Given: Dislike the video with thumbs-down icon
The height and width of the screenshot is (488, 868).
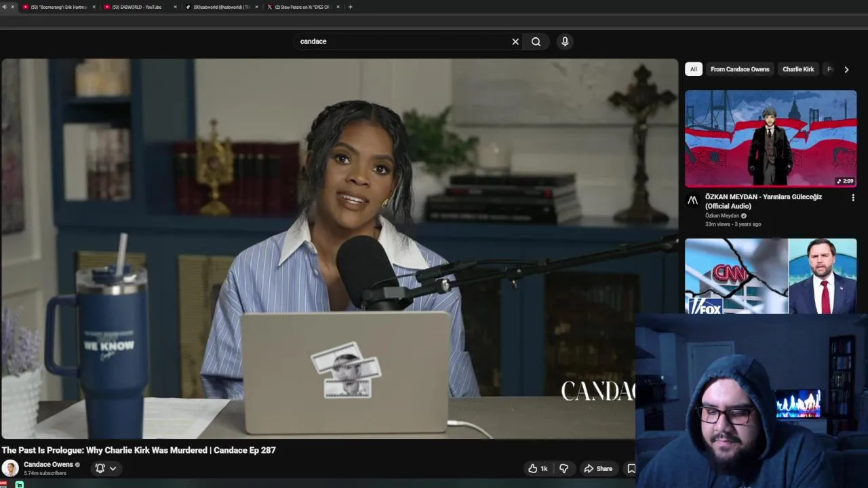Looking at the screenshot, I should click(x=564, y=468).
